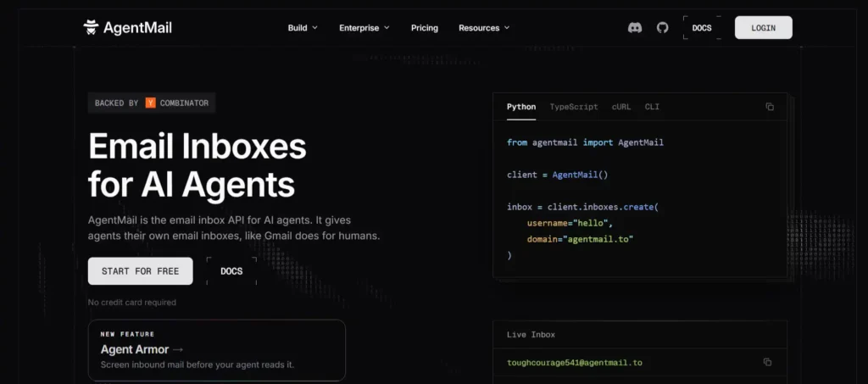
Task: Click the client = AgentMail() line
Action: [558, 175]
